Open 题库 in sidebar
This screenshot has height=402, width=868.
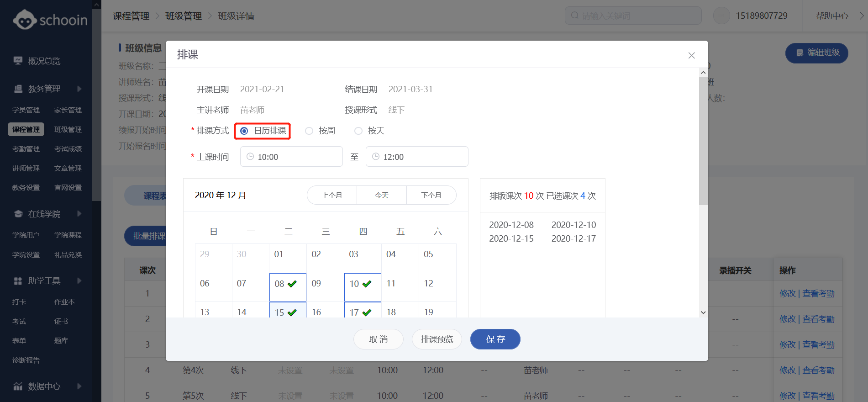(61, 340)
